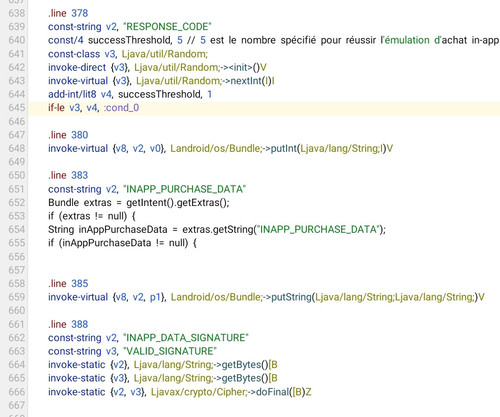
Task: Click the "VALID_SIGNATURE" string literal
Action: (x=170, y=351)
